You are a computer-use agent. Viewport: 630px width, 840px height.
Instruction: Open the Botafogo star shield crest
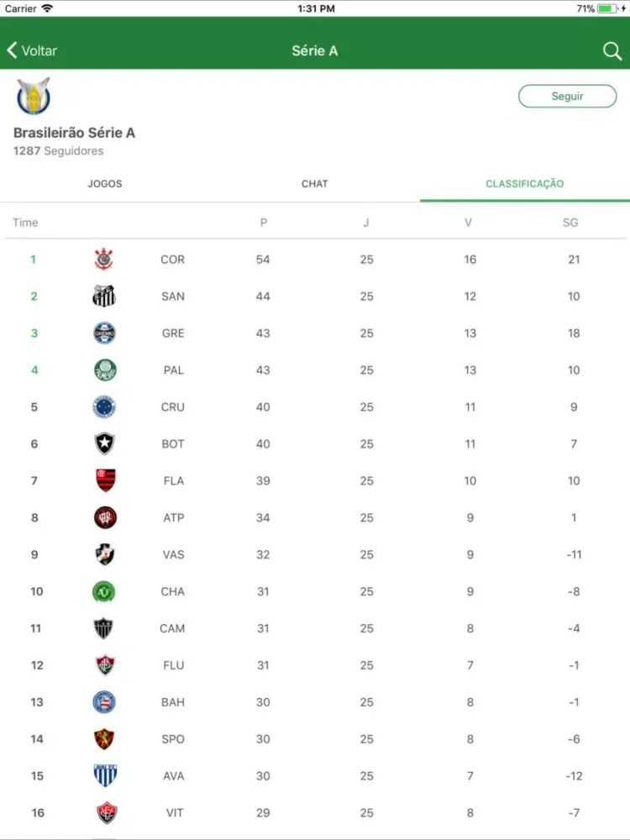(x=104, y=444)
